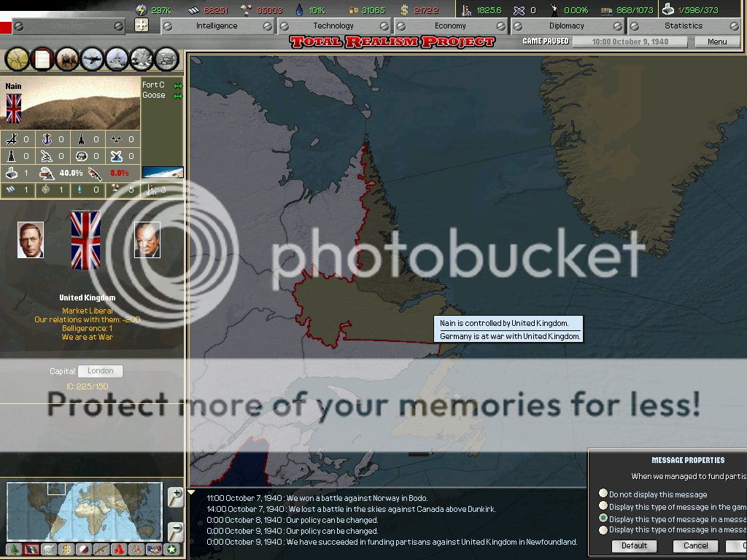The height and width of the screenshot is (560, 747).
Task: Select "Do not display this message" option
Action: coord(603,494)
